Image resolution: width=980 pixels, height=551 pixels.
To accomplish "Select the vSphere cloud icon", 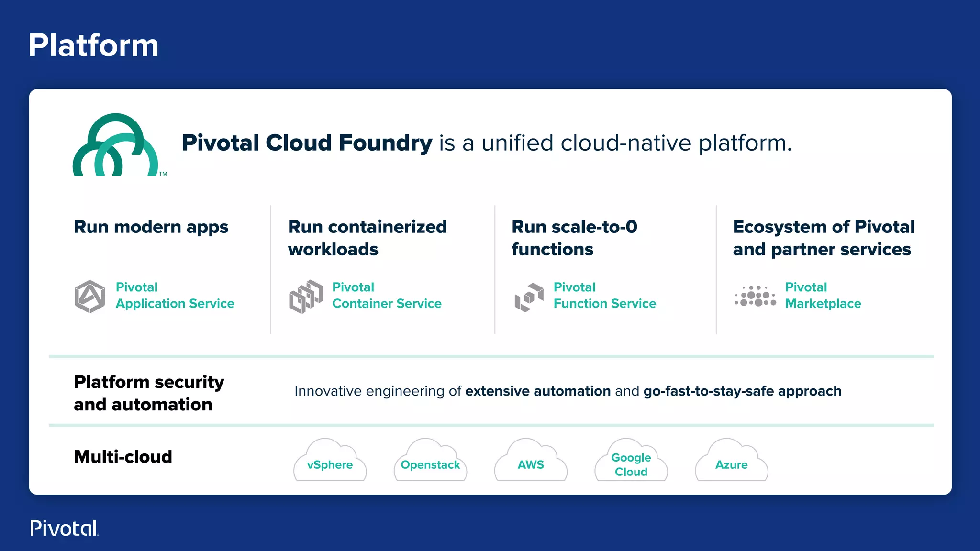I will [330, 462].
